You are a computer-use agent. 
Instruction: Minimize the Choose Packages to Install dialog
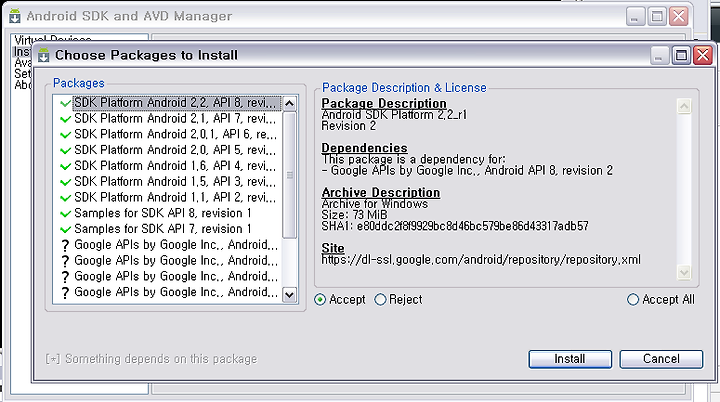click(x=659, y=56)
